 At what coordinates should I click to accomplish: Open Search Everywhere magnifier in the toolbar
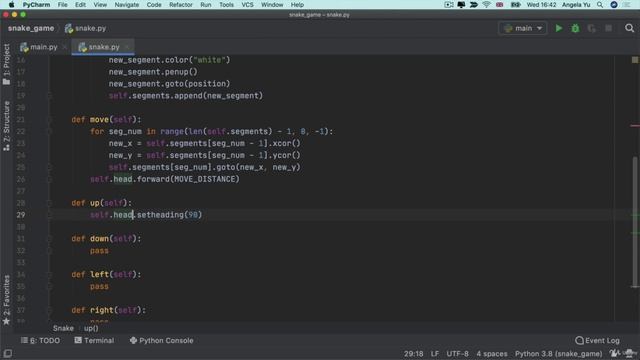pos(629,28)
